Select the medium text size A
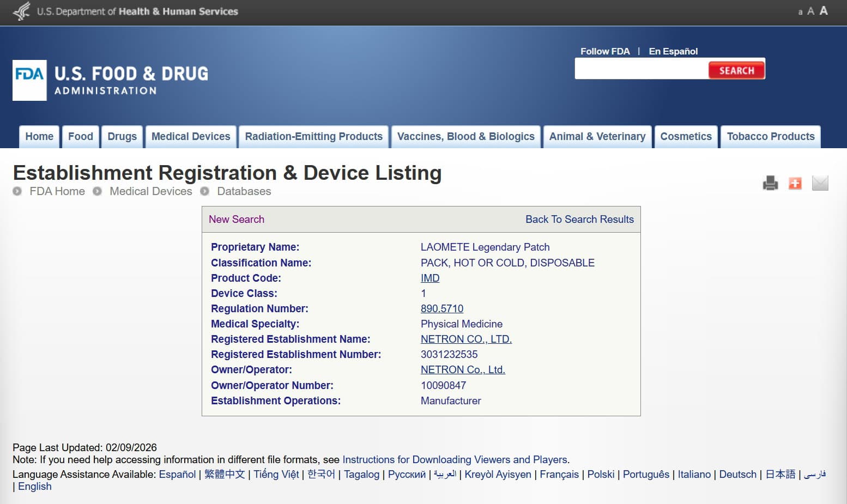Screen dimensions: 847x504 click(x=810, y=11)
